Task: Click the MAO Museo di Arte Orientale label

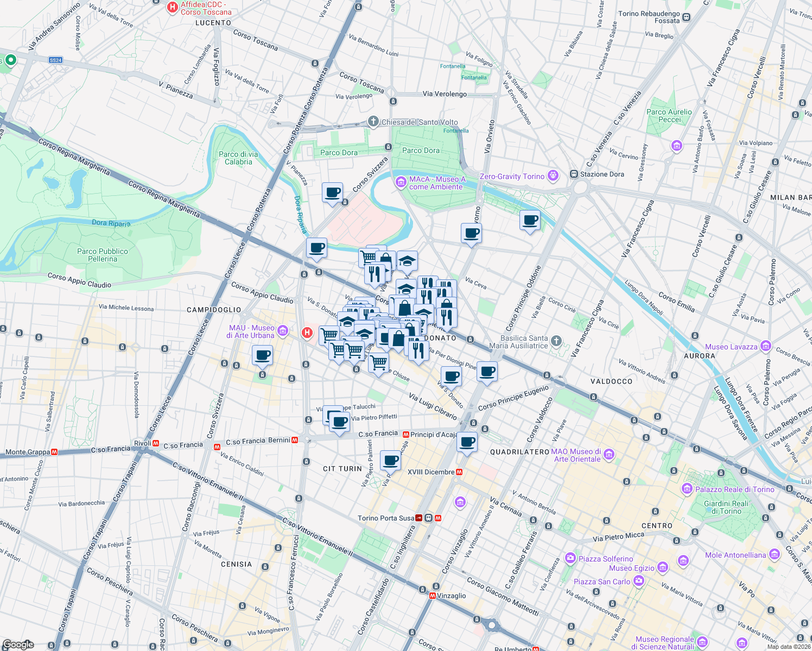Action: tap(575, 456)
